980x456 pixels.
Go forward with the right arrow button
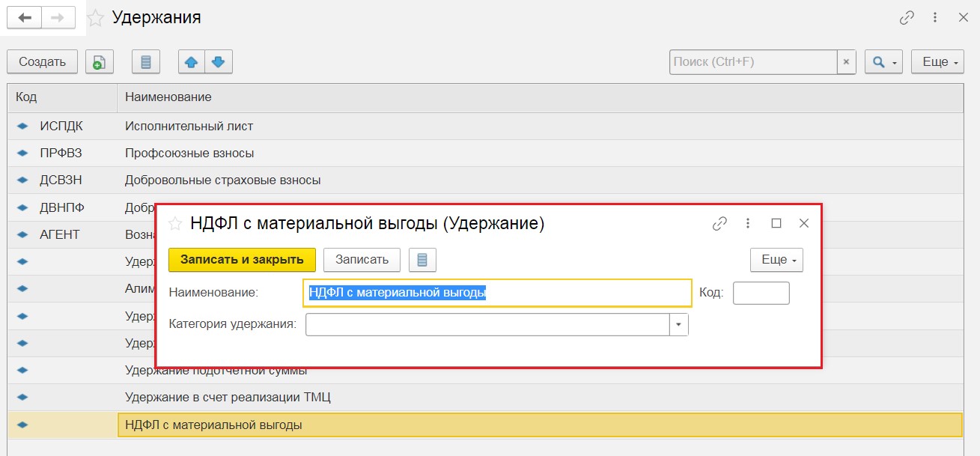tap(59, 18)
